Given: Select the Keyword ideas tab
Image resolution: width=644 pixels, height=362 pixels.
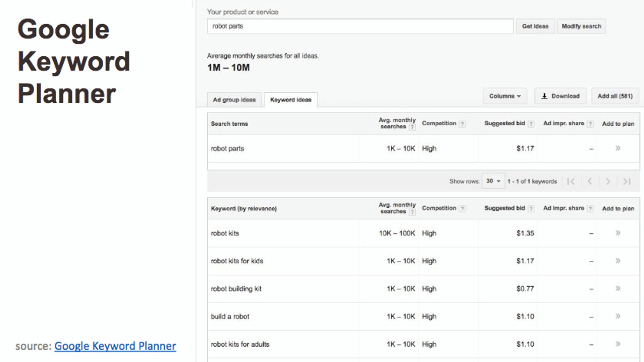Looking at the screenshot, I should [x=290, y=99].
